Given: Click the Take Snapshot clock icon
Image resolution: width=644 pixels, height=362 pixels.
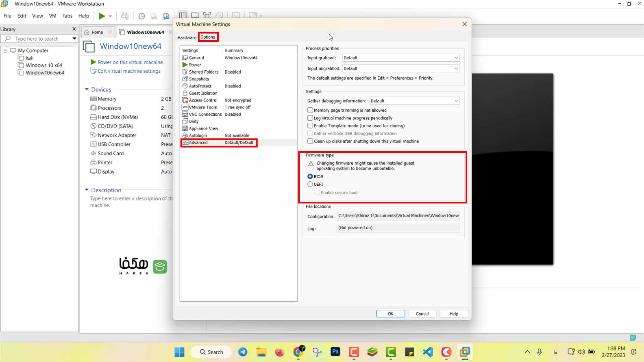Looking at the screenshot, I should pos(142,16).
